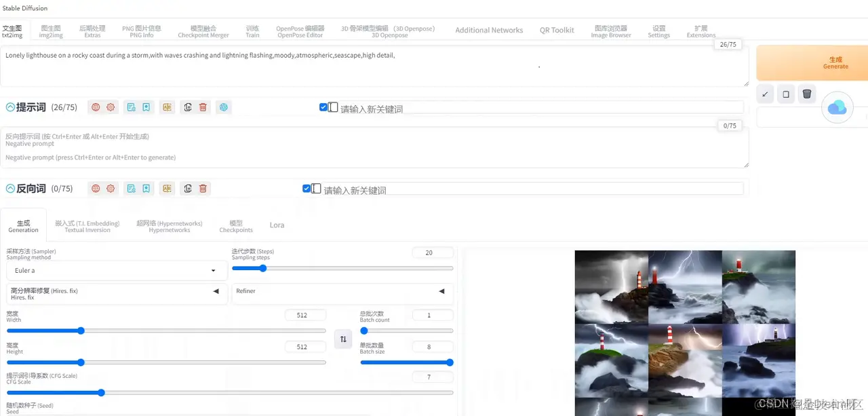Open favorites bookmark icon in 提示词 toolbar
The width and height of the screenshot is (868, 416).
(x=146, y=107)
